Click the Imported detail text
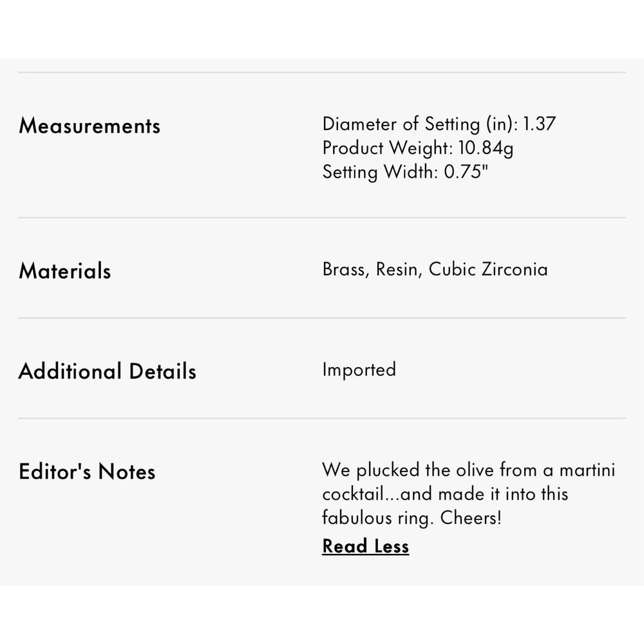Viewport: 644px width, 644px height. [359, 370]
